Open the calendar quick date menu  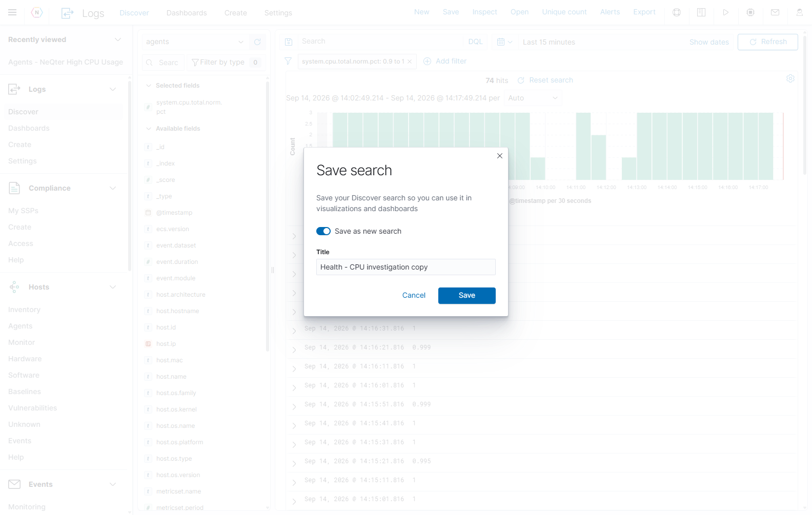505,42
